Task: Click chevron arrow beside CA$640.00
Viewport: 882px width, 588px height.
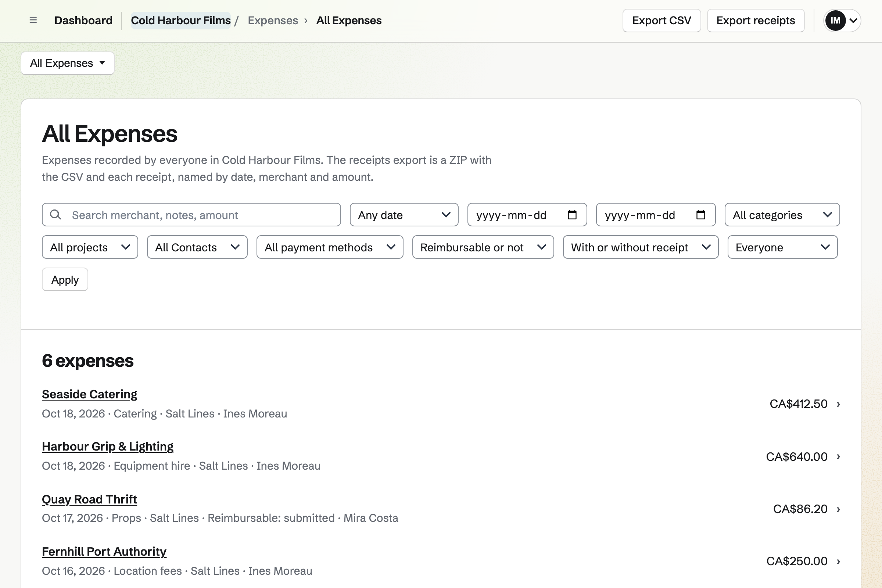Action: (839, 456)
